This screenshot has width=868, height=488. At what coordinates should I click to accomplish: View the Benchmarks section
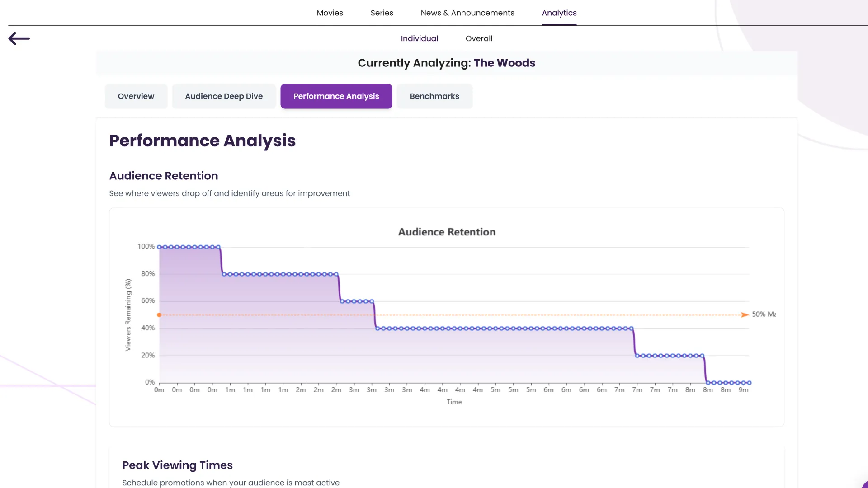(x=434, y=96)
